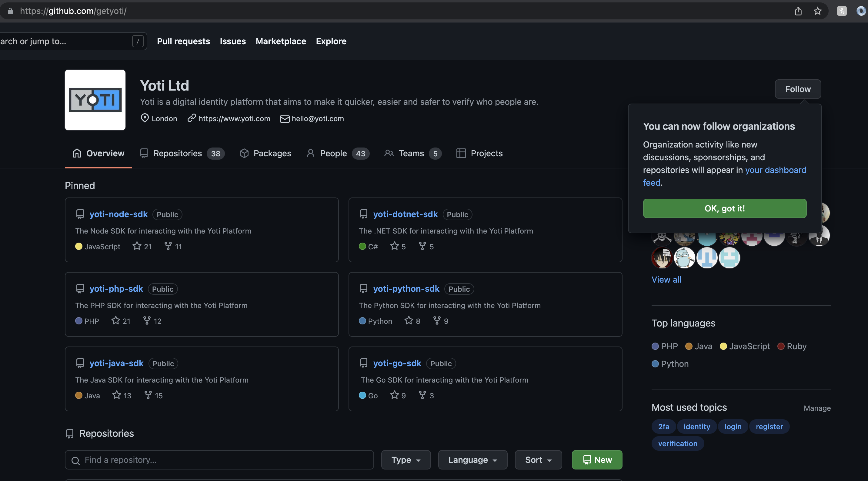Click the fork icon on yoti-go-sdk card

point(422,395)
